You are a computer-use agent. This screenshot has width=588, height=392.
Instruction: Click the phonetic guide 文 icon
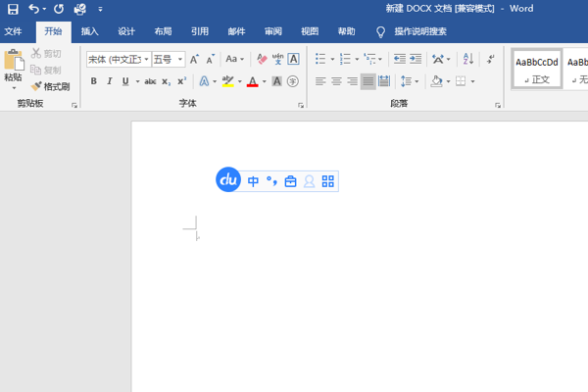click(x=278, y=59)
